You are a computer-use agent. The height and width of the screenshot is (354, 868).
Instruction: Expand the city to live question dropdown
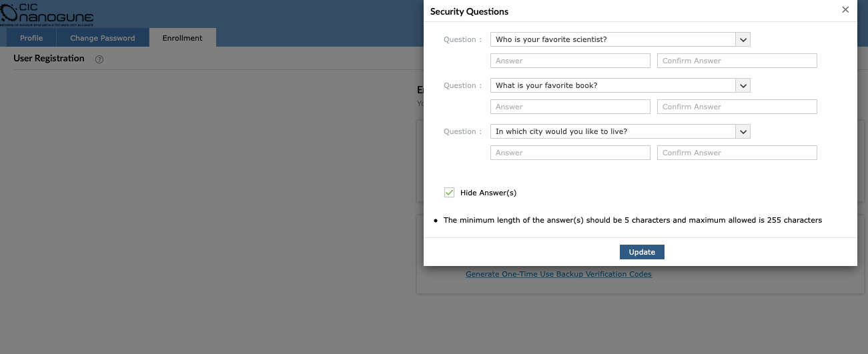pos(620,131)
